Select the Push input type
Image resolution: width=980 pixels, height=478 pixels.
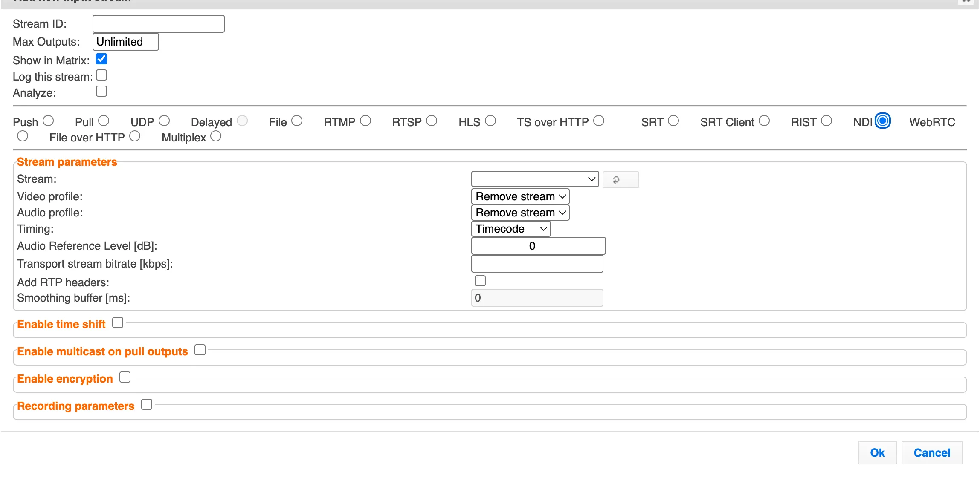click(x=48, y=121)
